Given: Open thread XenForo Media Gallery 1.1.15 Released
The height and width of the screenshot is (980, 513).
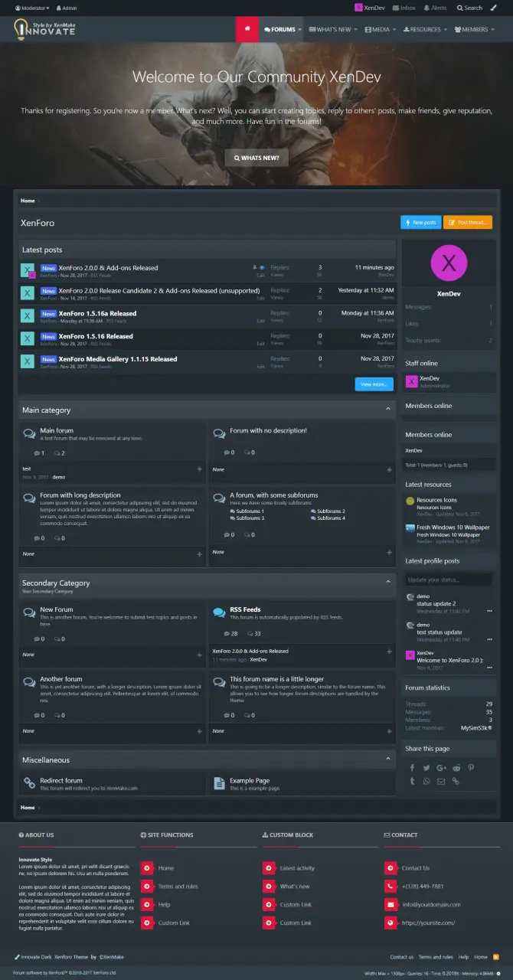Looking at the screenshot, I should pyautogui.click(x=117, y=358).
